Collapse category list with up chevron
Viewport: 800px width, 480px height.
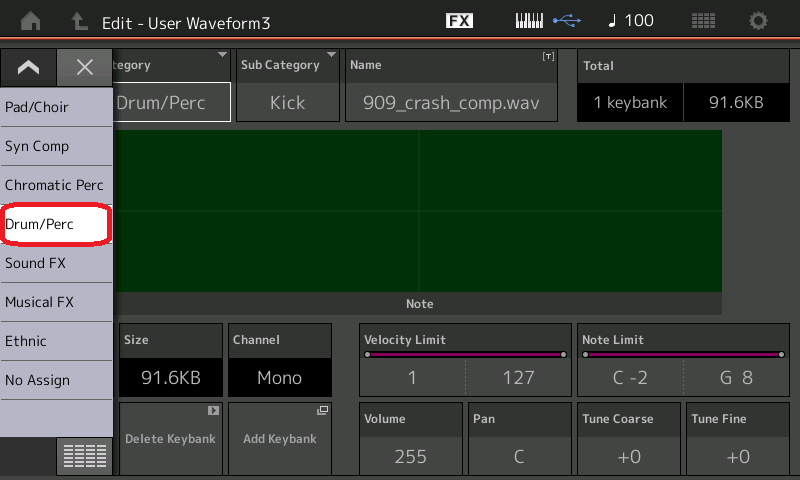click(x=28, y=67)
